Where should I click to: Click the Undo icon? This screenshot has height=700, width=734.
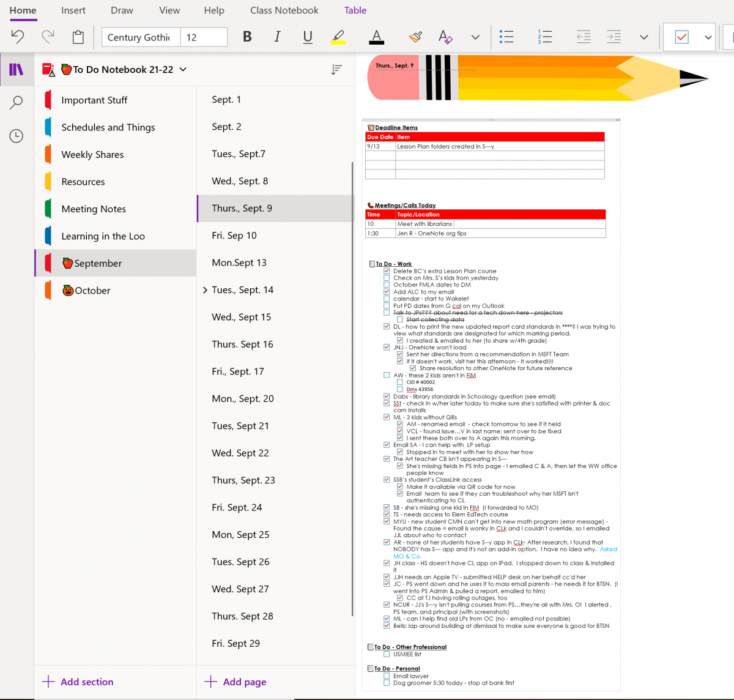point(17,37)
